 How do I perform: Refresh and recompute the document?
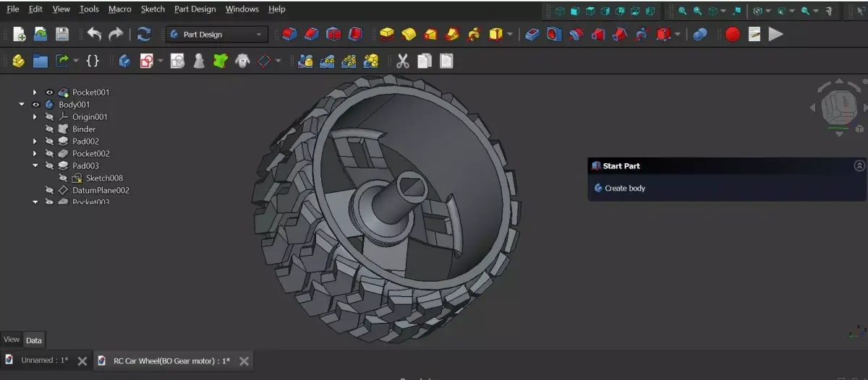click(x=144, y=34)
